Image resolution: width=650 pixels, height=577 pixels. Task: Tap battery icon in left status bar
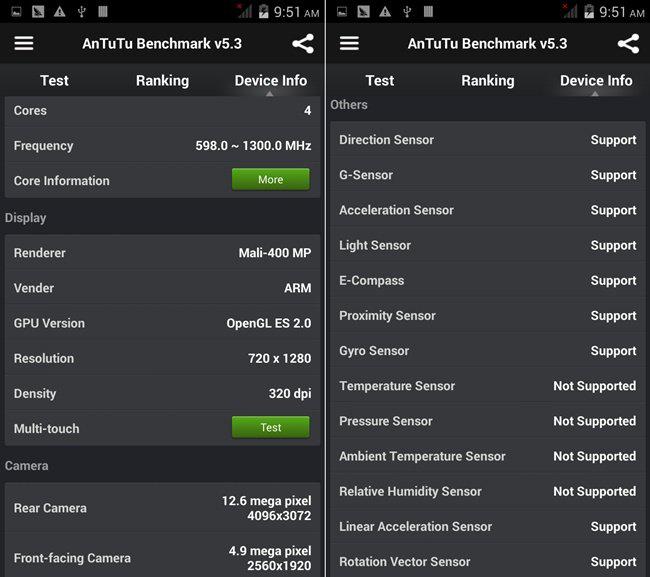coord(263,11)
